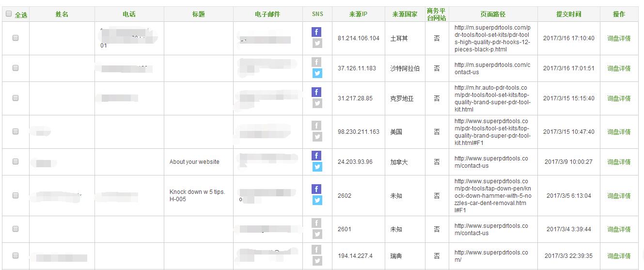644x270 pixels.
Task: Click Facebook icon in the 31.217.28.85 row
Action: point(316,92)
